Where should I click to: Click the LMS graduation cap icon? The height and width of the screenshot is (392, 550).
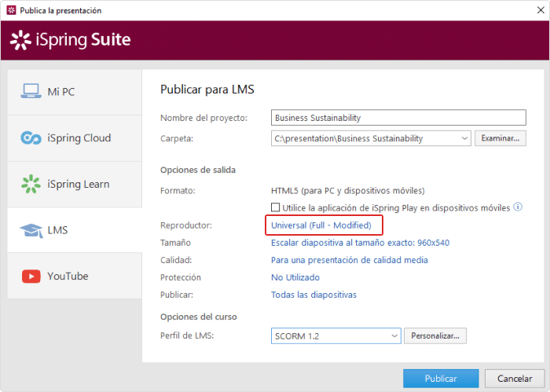(31, 230)
